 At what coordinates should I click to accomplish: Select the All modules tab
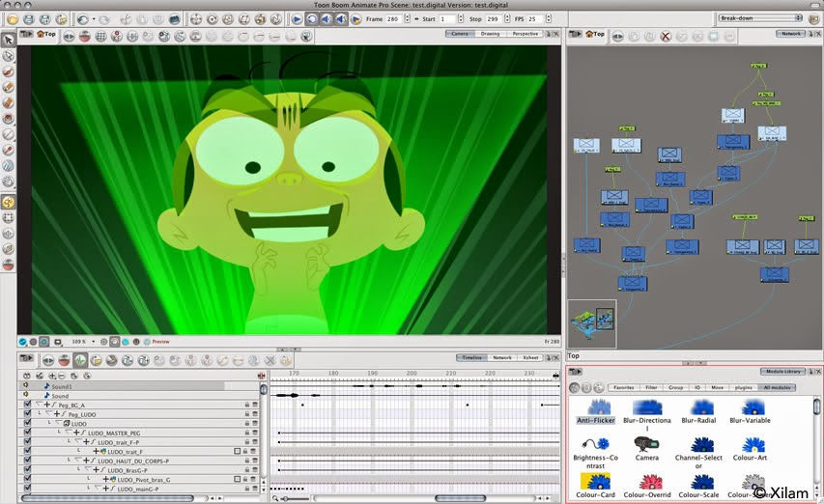pyautogui.click(x=777, y=388)
